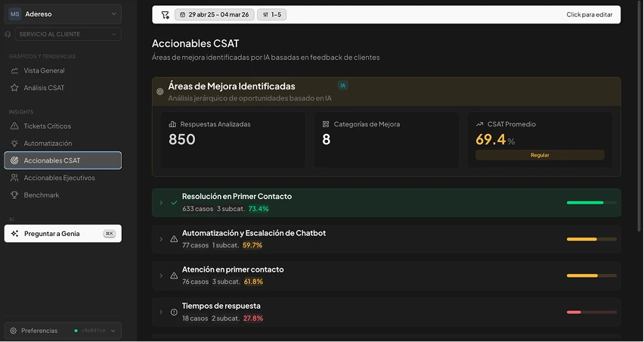Click the 27.8% score text
Screen dimensions: 644x342
point(253,319)
